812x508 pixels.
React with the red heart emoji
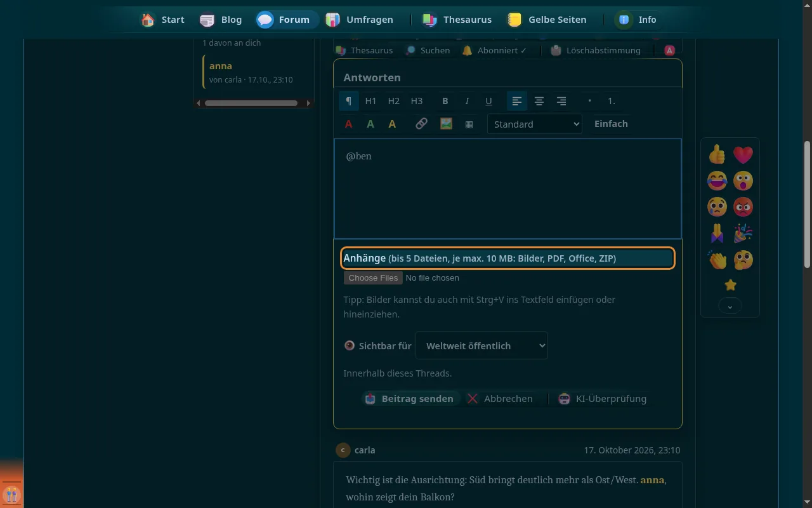(x=743, y=154)
